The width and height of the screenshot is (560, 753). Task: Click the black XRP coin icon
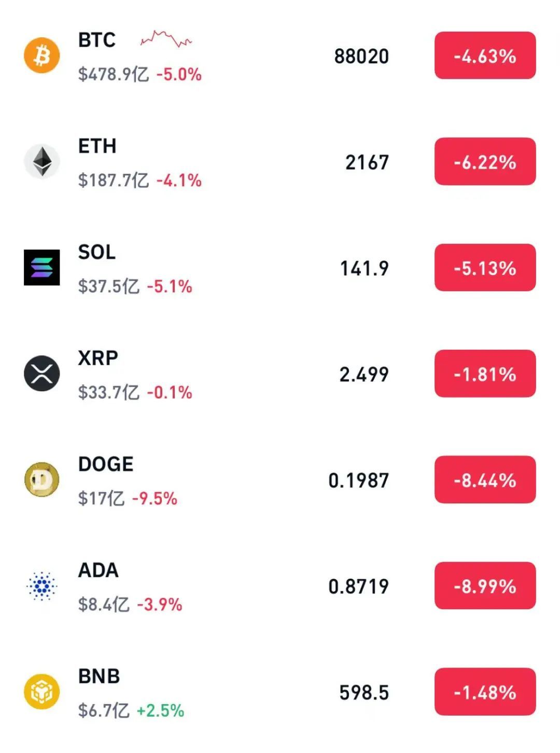42,374
